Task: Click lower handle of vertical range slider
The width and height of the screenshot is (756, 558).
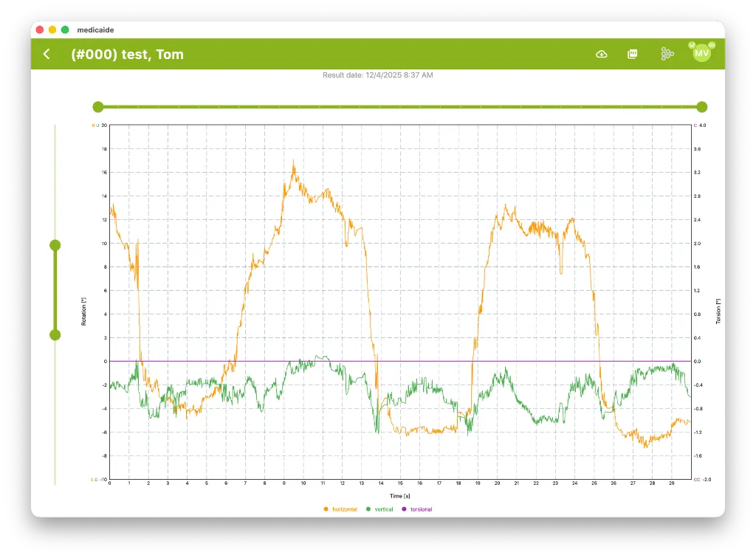Action: 55,335
